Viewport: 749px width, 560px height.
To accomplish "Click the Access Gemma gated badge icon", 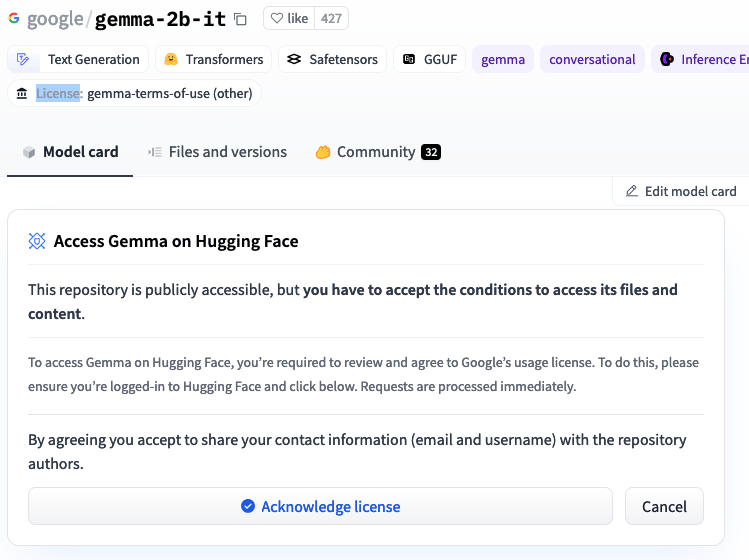I will point(37,241).
